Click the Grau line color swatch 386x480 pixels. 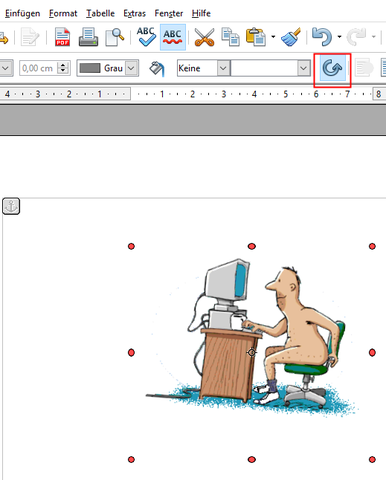point(90,68)
